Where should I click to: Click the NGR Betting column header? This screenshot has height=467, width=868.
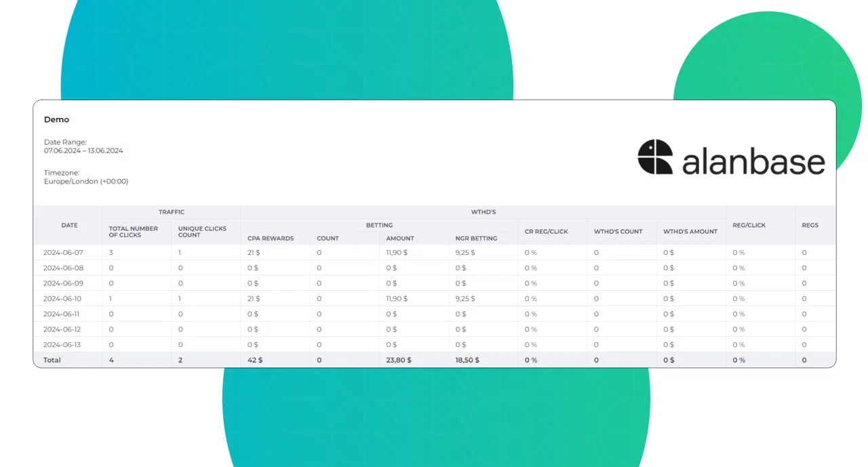476,239
